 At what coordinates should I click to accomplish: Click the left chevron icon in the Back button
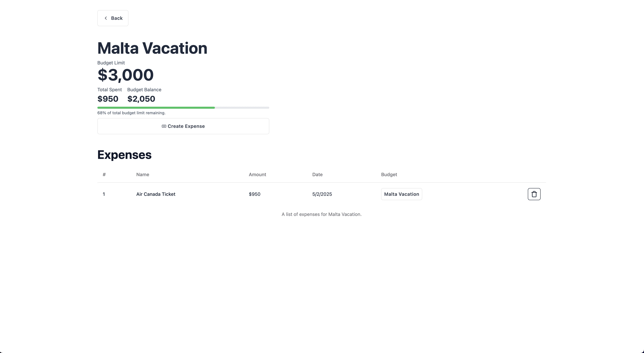[105, 18]
